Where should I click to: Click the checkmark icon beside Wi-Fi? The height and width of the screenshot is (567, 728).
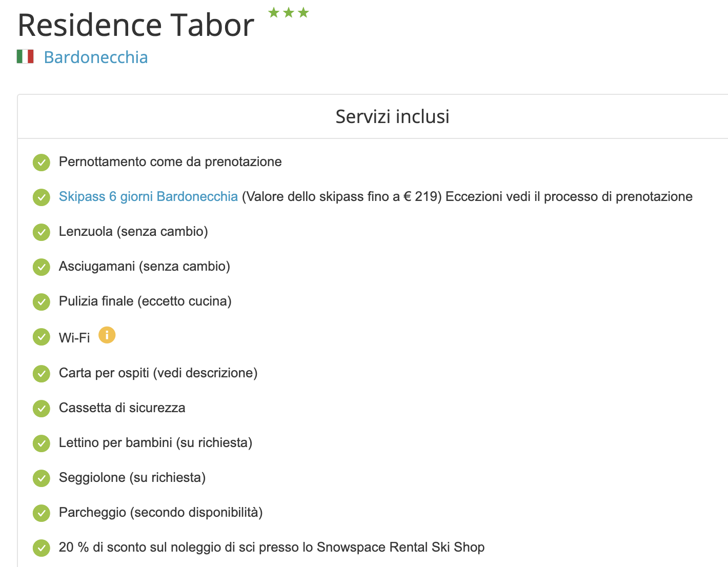(x=42, y=337)
